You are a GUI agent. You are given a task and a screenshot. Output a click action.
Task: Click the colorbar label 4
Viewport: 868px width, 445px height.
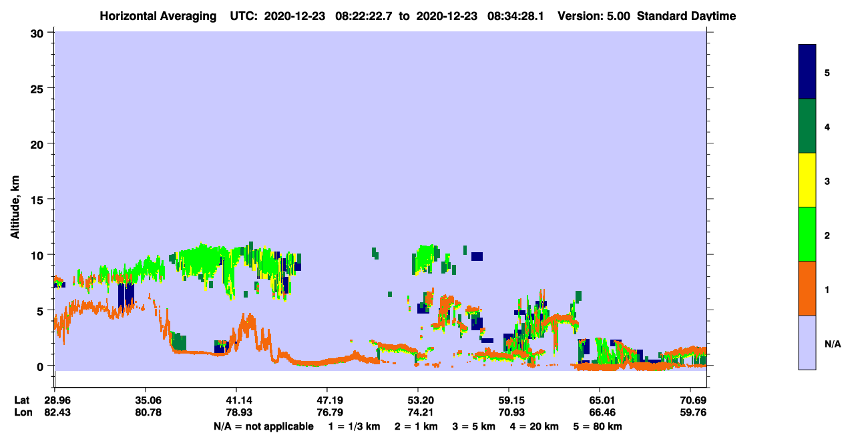click(x=827, y=127)
